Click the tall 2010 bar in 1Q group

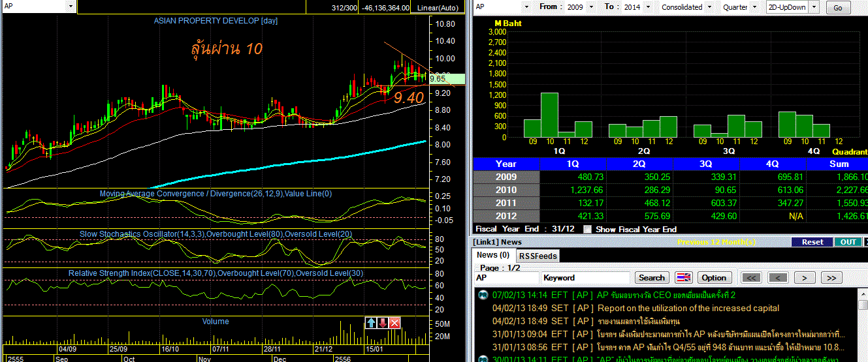(x=549, y=115)
